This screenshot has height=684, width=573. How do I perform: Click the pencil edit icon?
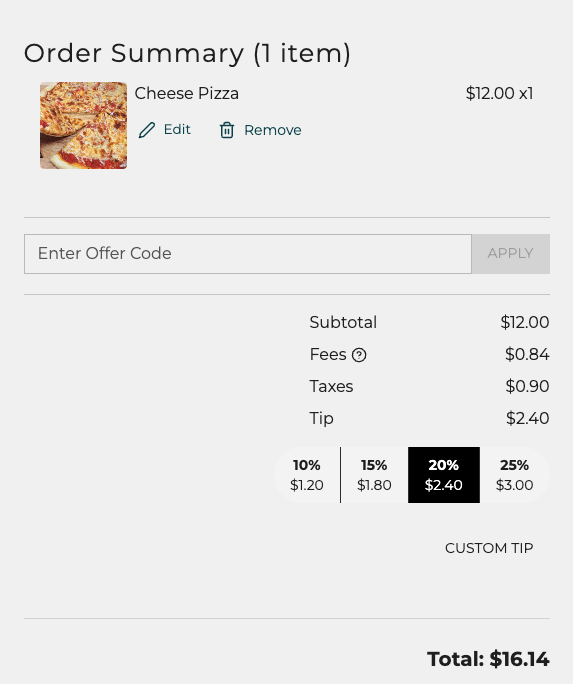coord(147,130)
